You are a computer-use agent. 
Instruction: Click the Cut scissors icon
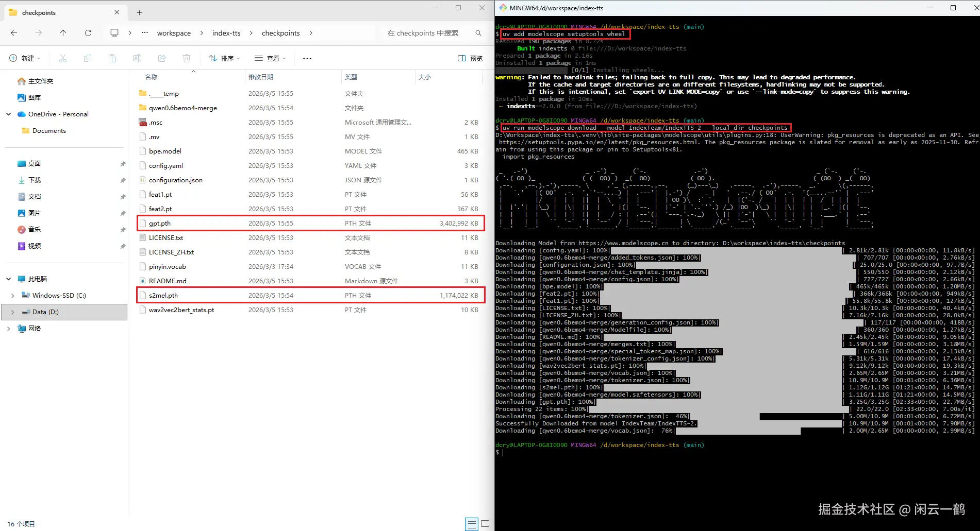coord(63,59)
